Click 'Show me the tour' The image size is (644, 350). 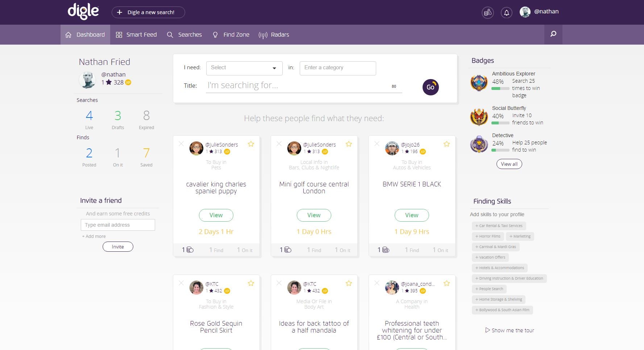pos(510,330)
